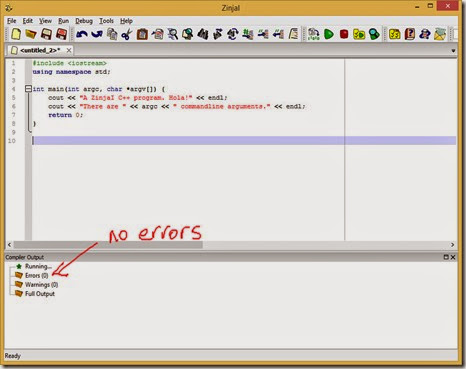Click the green-lens magnifier icon

[x=188, y=34]
